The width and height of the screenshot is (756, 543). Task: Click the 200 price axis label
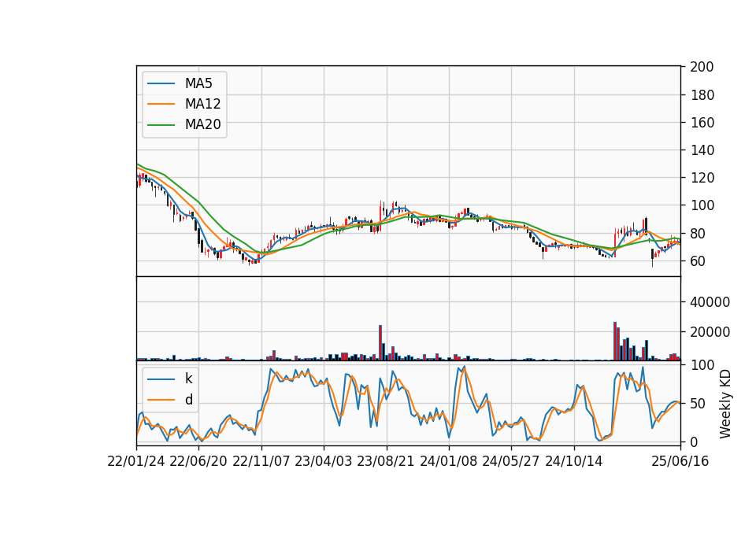click(x=702, y=67)
